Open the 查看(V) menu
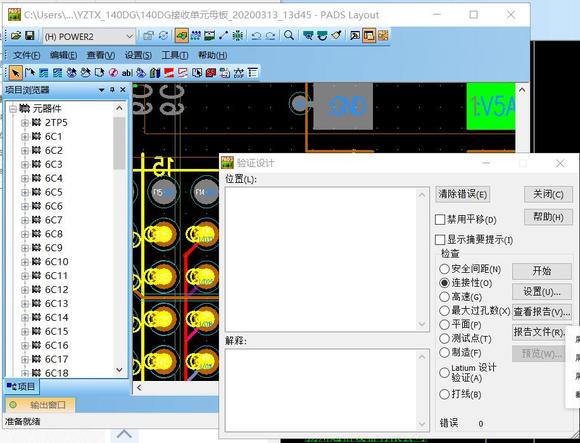This screenshot has width=580, height=443. click(101, 55)
